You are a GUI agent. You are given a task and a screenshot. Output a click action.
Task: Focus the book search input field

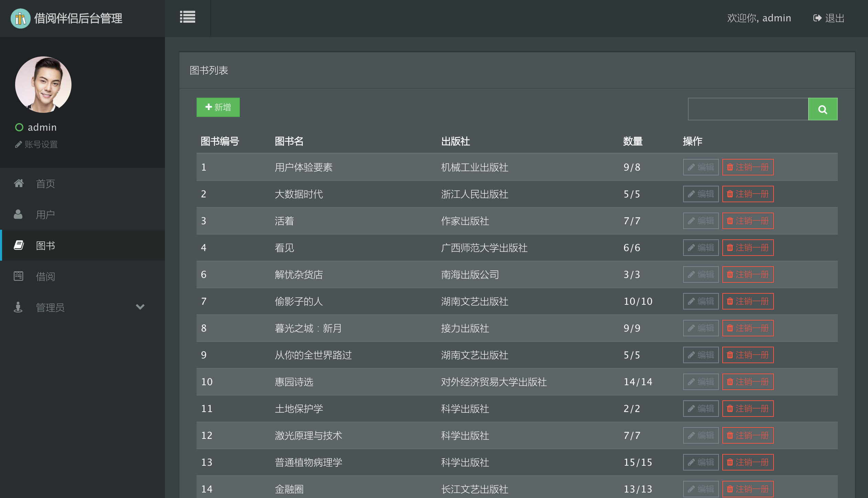coord(748,109)
